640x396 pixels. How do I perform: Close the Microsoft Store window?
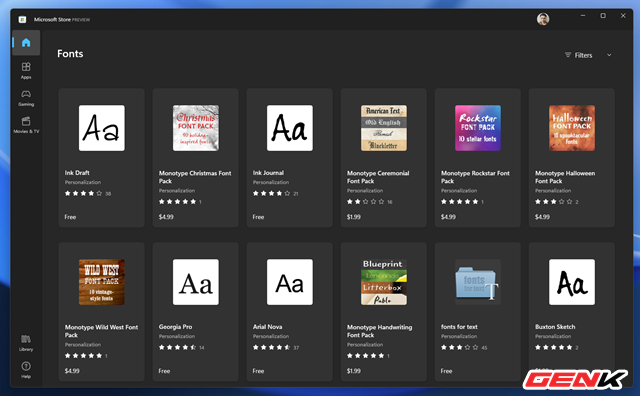coord(623,16)
